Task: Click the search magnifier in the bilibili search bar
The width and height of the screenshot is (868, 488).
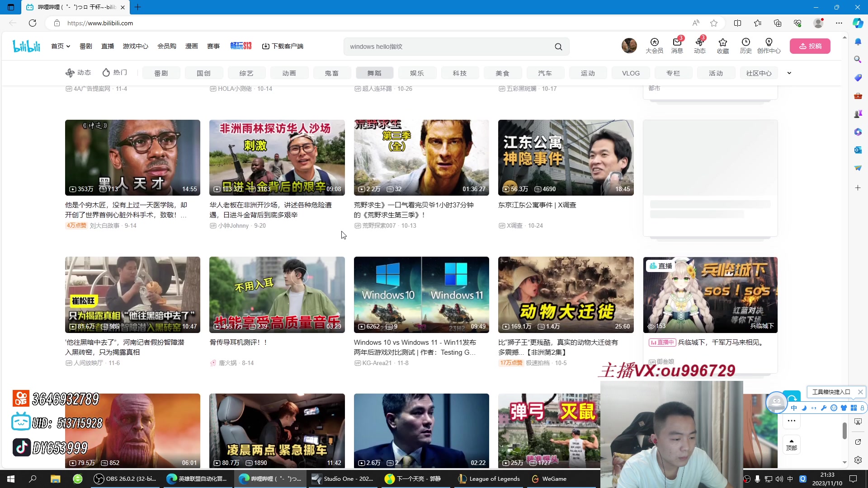Action: pyautogui.click(x=559, y=46)
